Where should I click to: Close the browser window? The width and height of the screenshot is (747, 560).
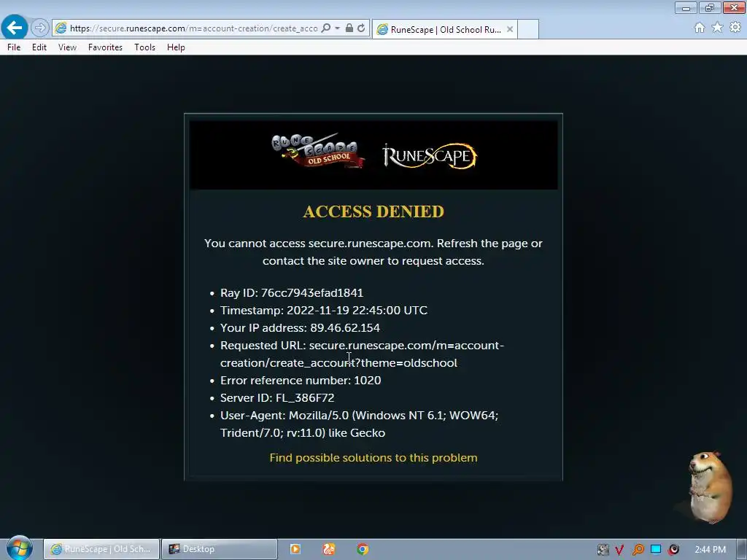click(x=734, y=7)
